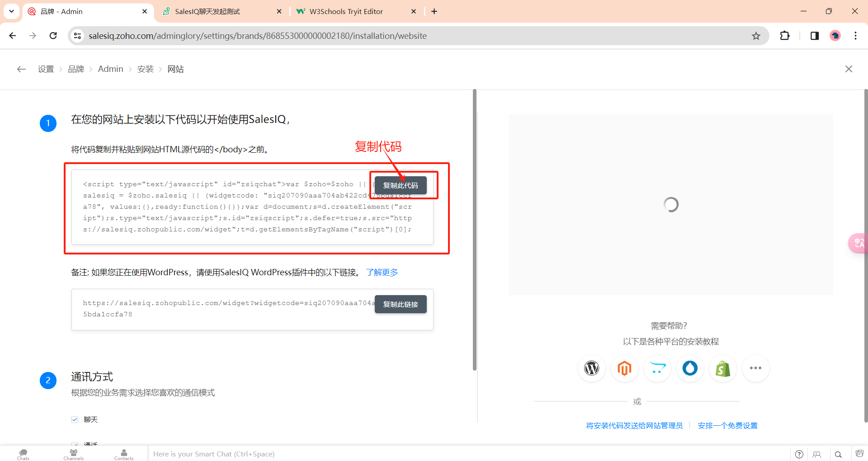The image size is (868, 461).
Task: Close the installation settings panel with X
Action: tap(849, 69)
